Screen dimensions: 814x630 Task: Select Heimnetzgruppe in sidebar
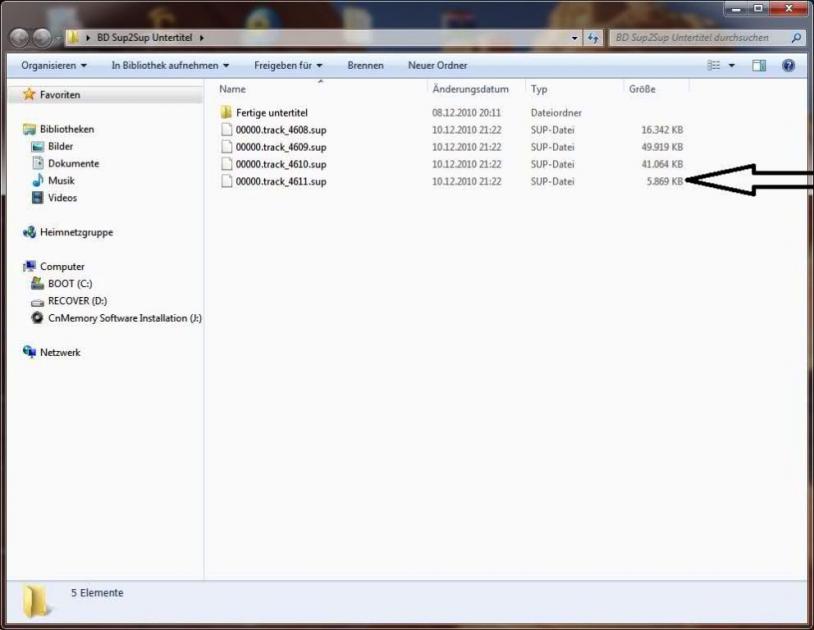click(76, 232)
